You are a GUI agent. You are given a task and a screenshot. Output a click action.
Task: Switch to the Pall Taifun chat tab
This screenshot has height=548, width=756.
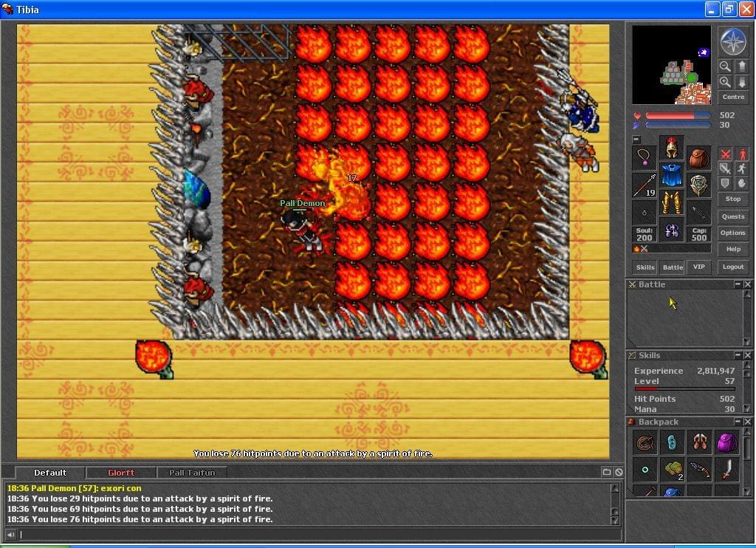[192, 473]
